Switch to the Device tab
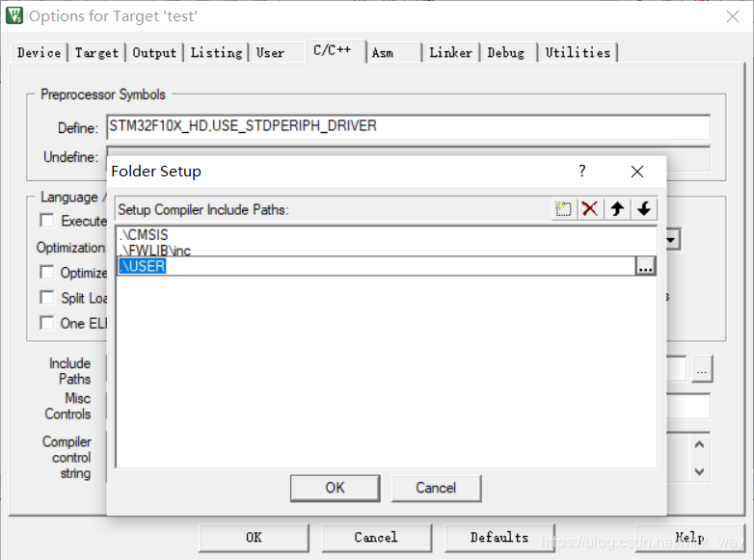 click(x=39, y=52)
